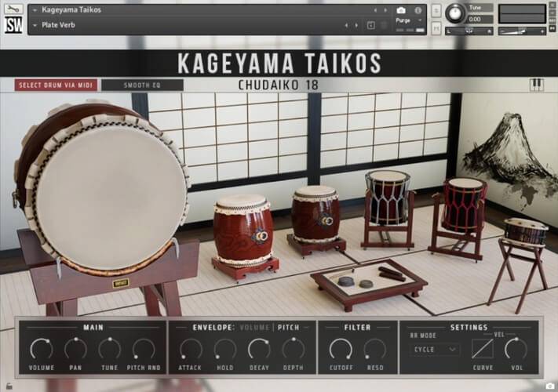Viewport: 558px width, 392px height.
Task: Adjust the envelope Hold knob
Action: pyautogui.click(x=225, y=349)
